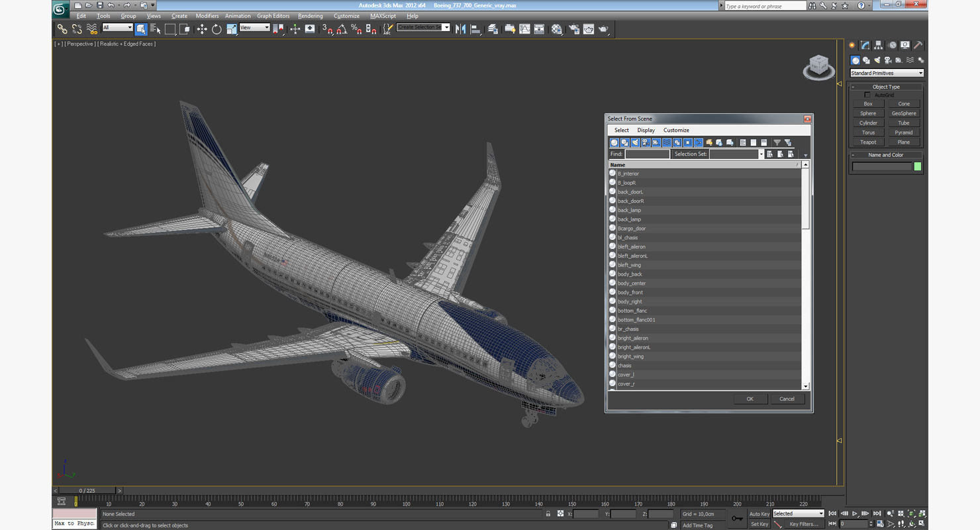Viewport: 980px width, 530px height.
Task: Click Cancel in Select From Scene
Action: [787, 399]
